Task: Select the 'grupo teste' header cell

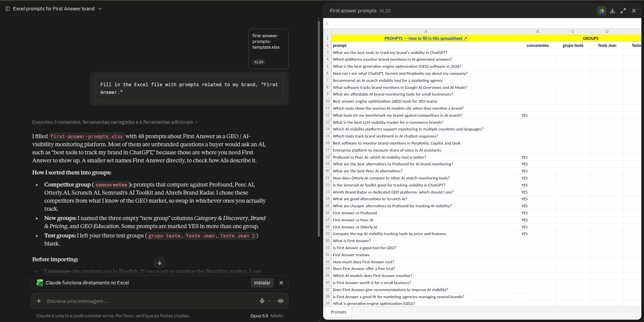Action: [x=573, y=46]
